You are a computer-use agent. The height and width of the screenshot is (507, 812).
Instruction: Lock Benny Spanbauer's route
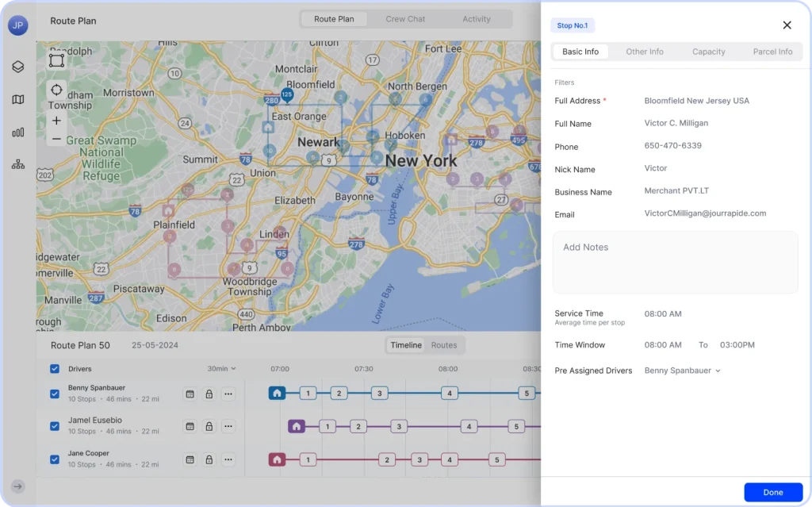click(209, 394)
